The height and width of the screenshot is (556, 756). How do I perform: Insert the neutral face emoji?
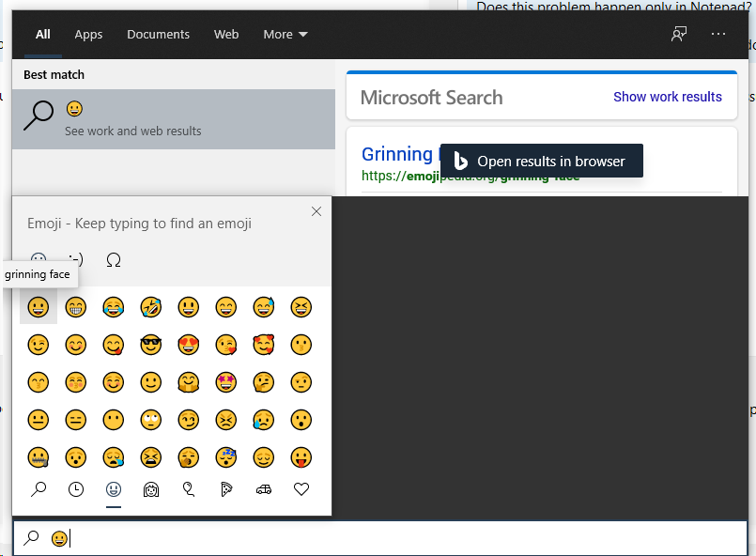point(39,420)
